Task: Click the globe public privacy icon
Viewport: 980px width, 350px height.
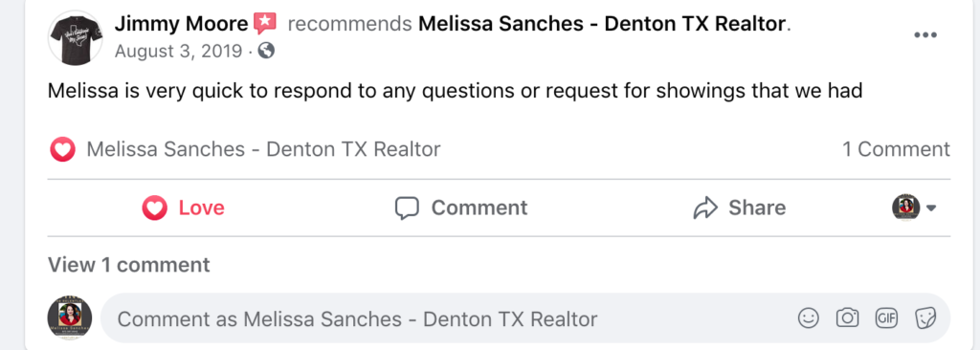Action: click(x=266, y=50)
